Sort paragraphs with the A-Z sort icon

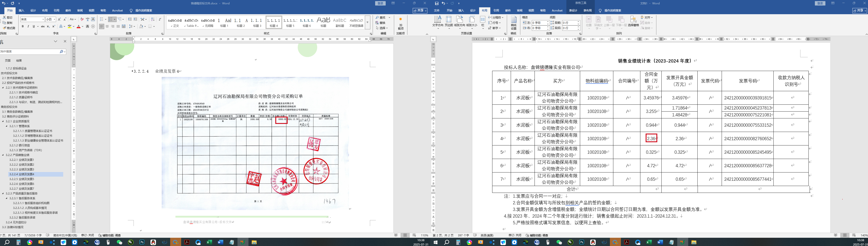tap(153, 19)
